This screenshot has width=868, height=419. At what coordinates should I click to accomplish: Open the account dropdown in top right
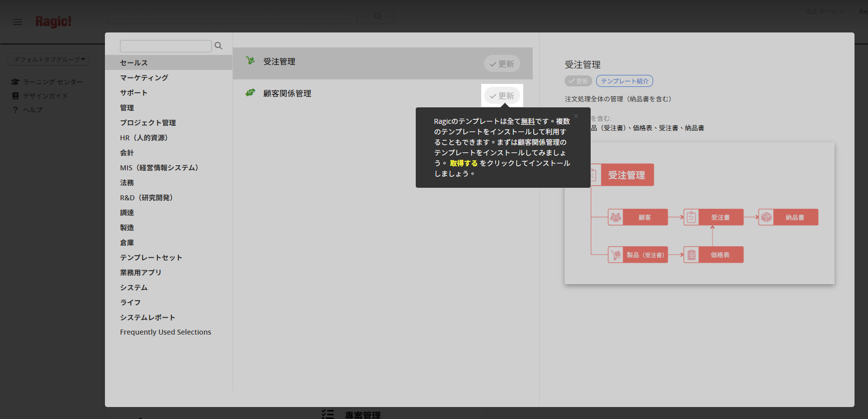[825, 11]
